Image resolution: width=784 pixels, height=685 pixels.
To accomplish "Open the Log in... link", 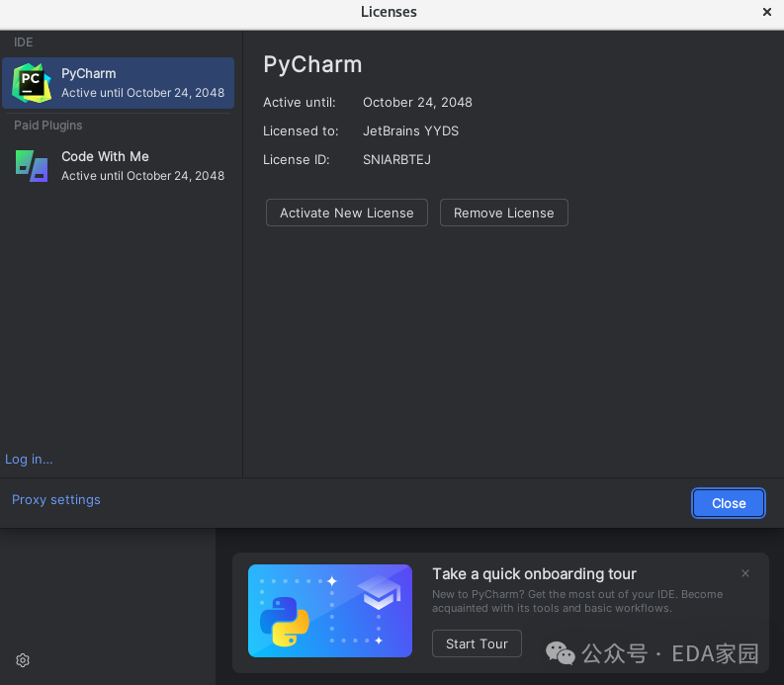I will (x=29, y=459).
